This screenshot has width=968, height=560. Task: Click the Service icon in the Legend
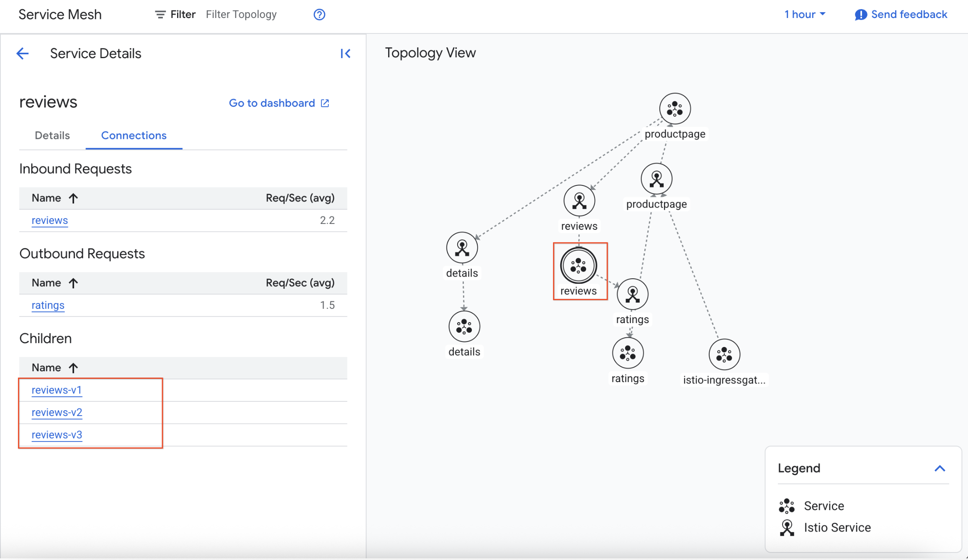click(787, 506)
